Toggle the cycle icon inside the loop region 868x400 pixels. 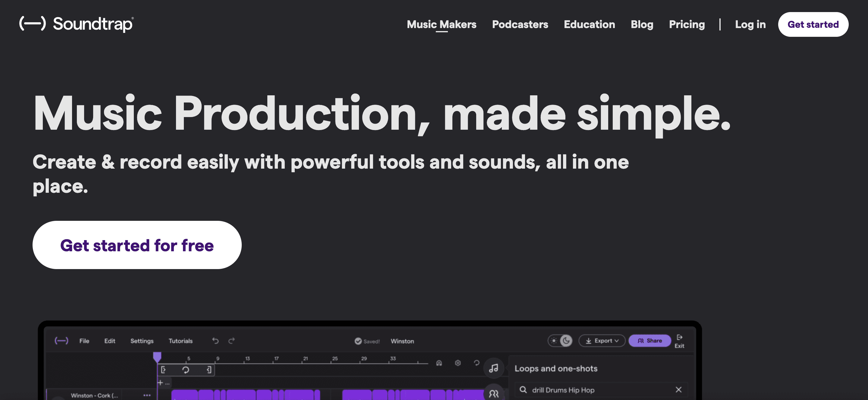[186, 370]
